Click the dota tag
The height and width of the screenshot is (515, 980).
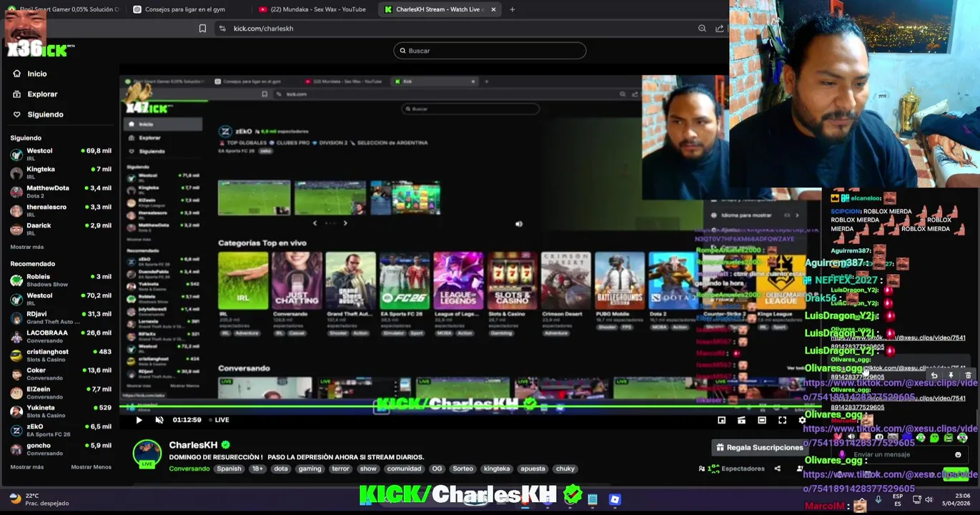click(281, 469)
